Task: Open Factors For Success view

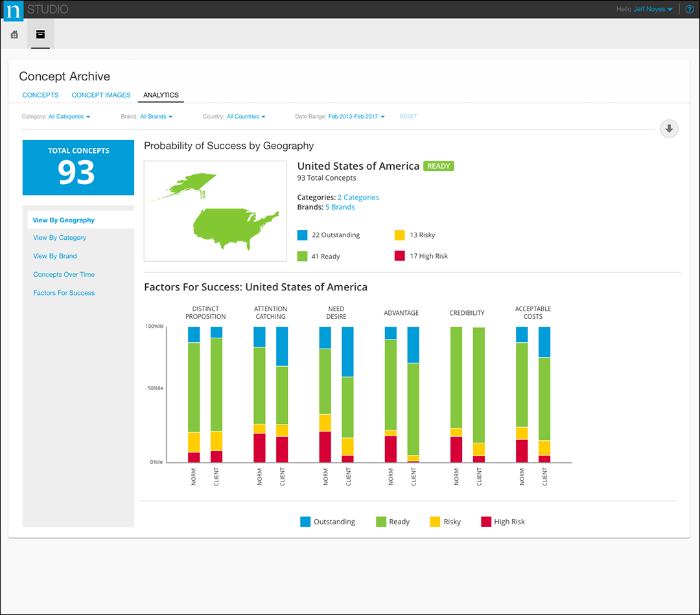Action: click(64, 293)
